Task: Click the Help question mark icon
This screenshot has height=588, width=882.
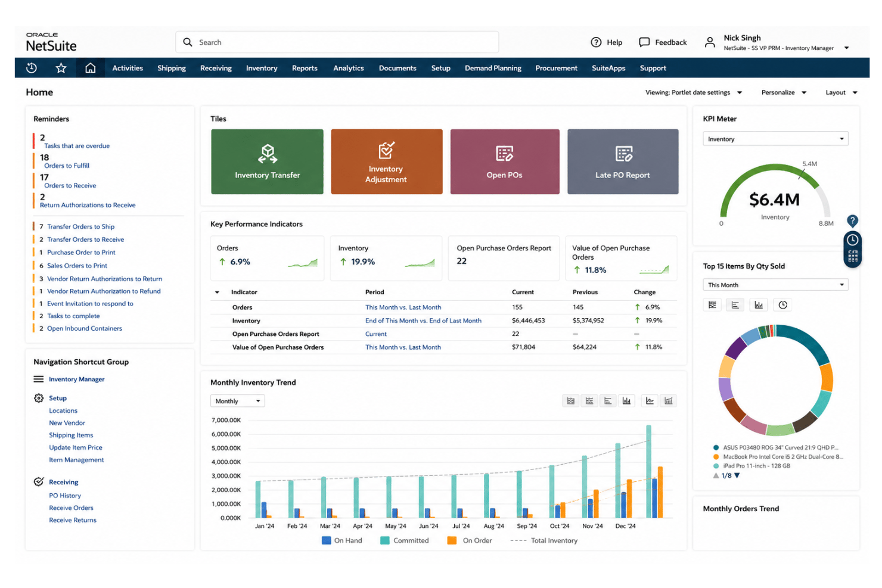Action: [596, 42]
